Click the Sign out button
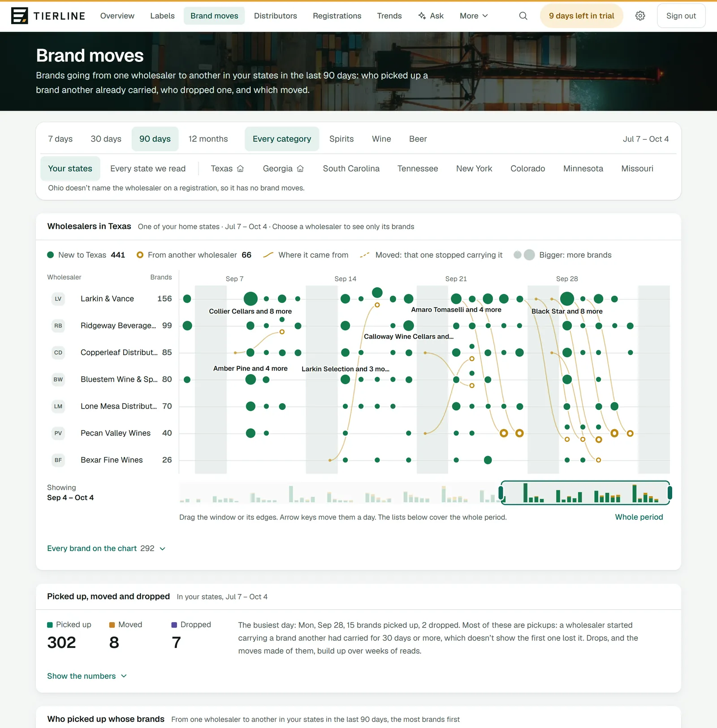Screen dimensions: 717x728 point(681,16)
